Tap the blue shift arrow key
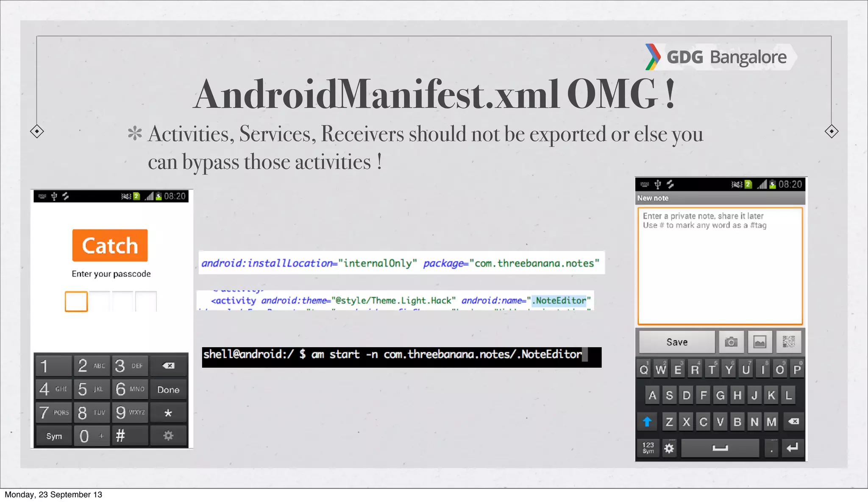 [x=647, y=421]
